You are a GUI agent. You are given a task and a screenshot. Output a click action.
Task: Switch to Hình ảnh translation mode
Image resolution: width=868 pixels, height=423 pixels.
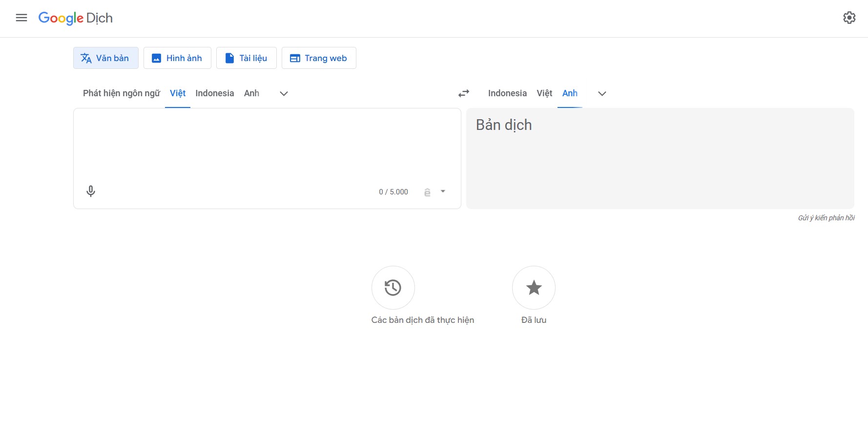pos(177,58)
